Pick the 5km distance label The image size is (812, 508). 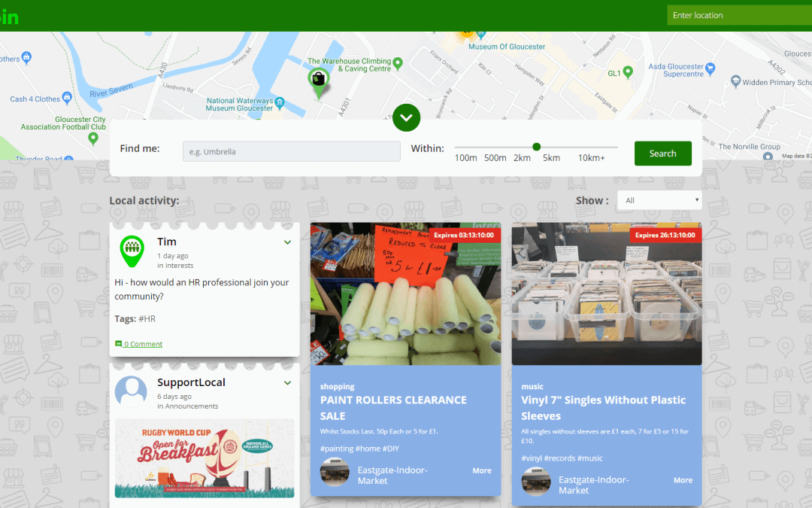tap(552, 157)
